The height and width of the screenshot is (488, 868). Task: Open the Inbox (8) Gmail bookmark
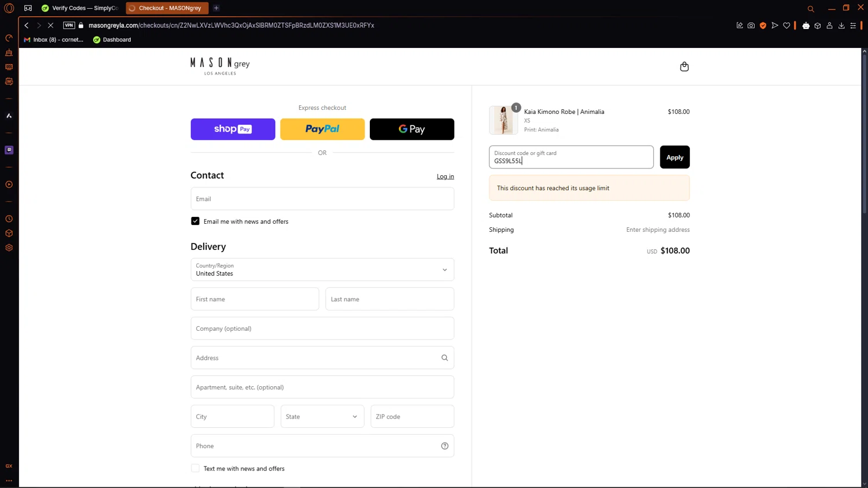coord(53,40)
